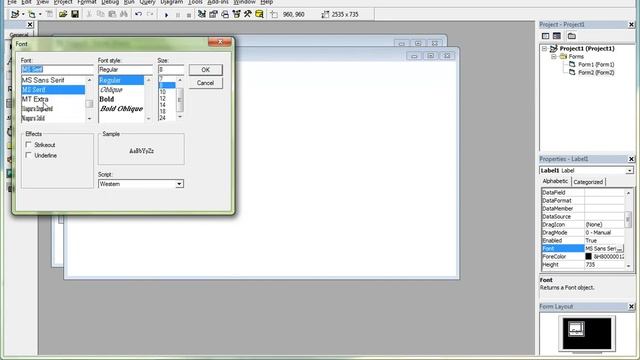Open the Script dropdown in Font dialog
Screen dimensions: 640x360
[x=179, y=184]
